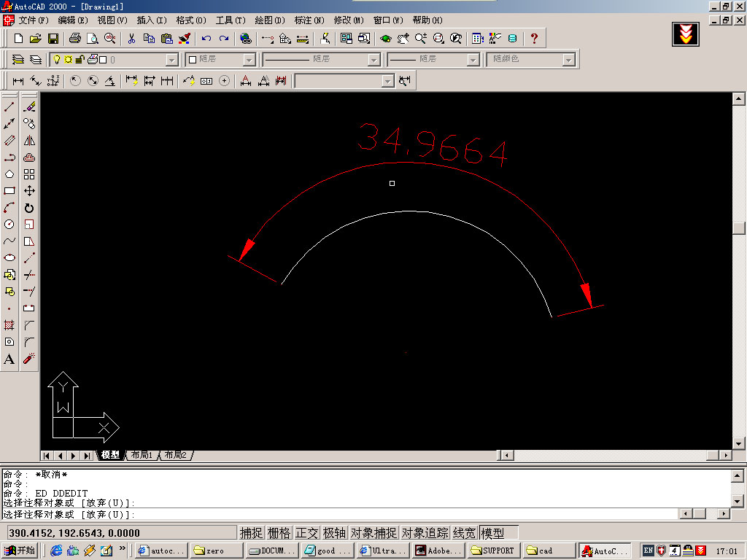Select the Line draw tool
Viewport: 747px width, 560px height.
click(x=9, y=107)
